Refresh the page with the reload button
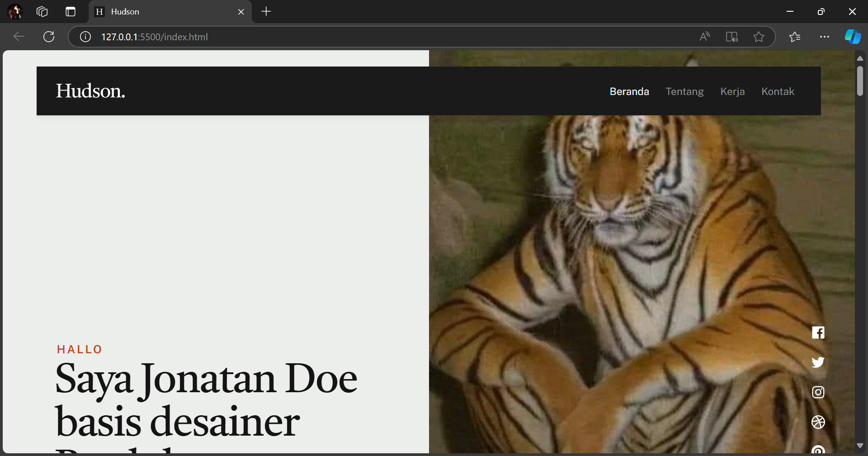 [49, 37]
